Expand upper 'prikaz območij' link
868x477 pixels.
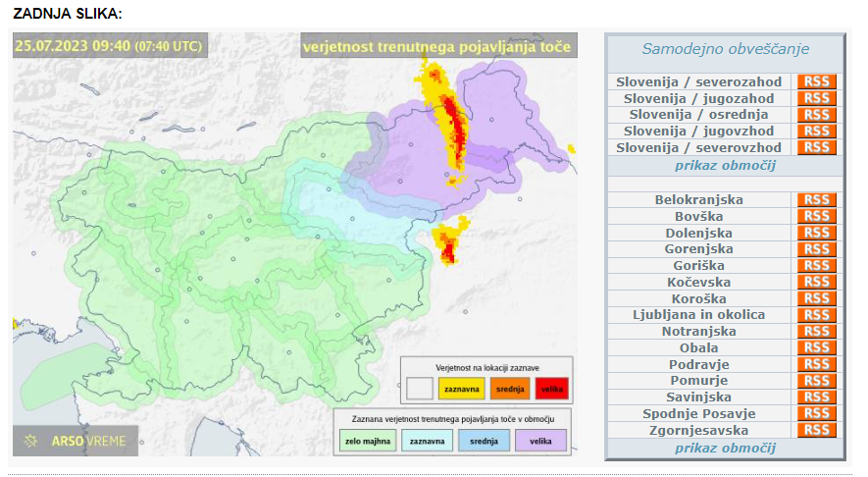pos(725,165)
